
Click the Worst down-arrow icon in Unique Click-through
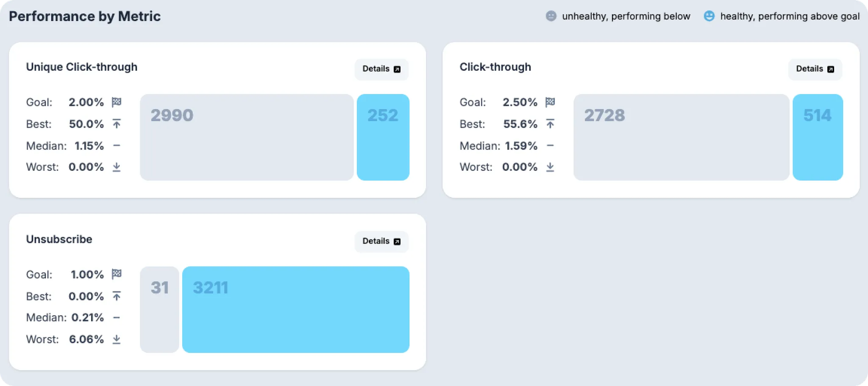(117, 167)
